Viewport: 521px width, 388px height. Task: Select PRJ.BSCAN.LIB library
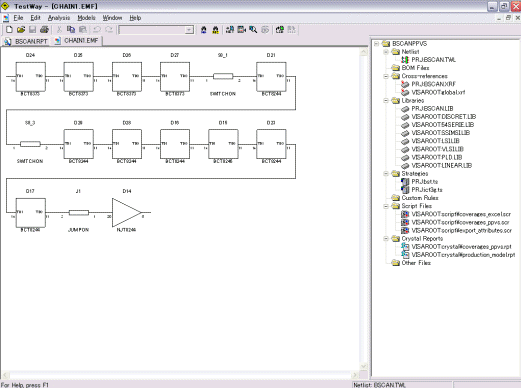(432, 108)
